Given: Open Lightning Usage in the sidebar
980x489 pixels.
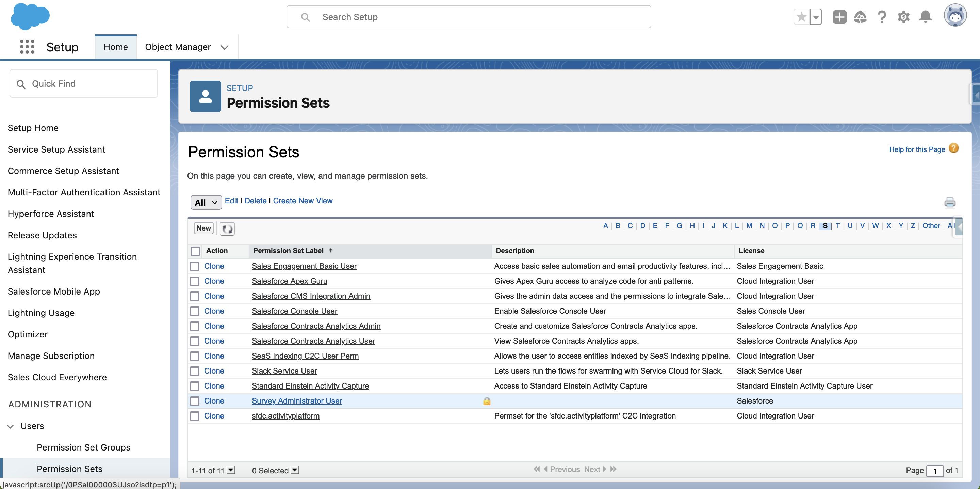Looking at the screenshot, I should pyautogui.click(x=41, y=313).
